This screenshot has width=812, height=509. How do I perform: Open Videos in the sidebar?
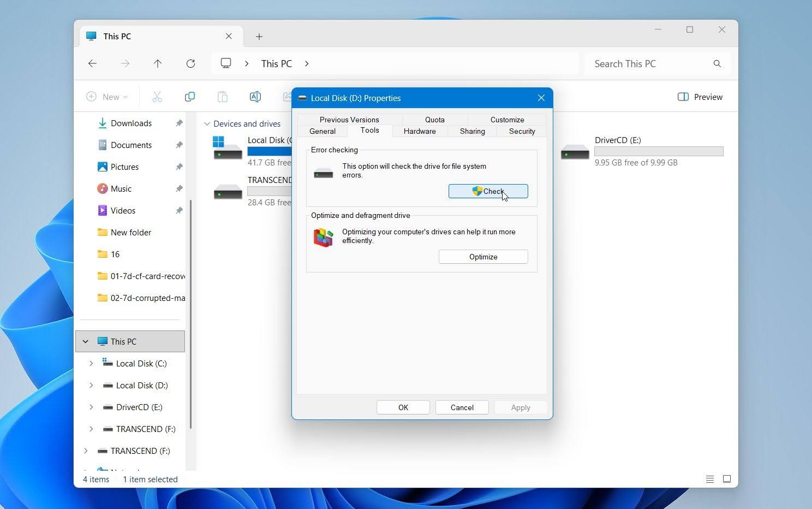click(123, 211)
